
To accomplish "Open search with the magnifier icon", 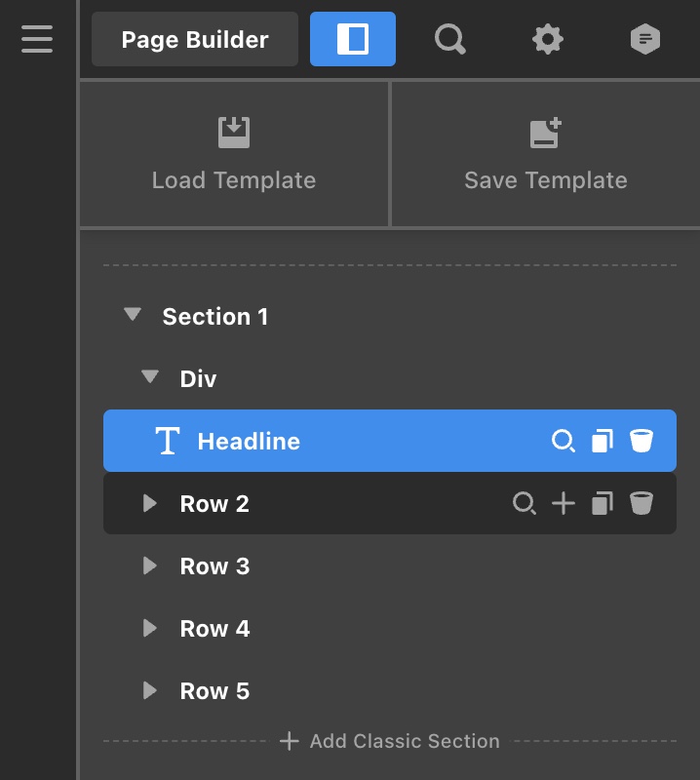I will click(449, 39).
